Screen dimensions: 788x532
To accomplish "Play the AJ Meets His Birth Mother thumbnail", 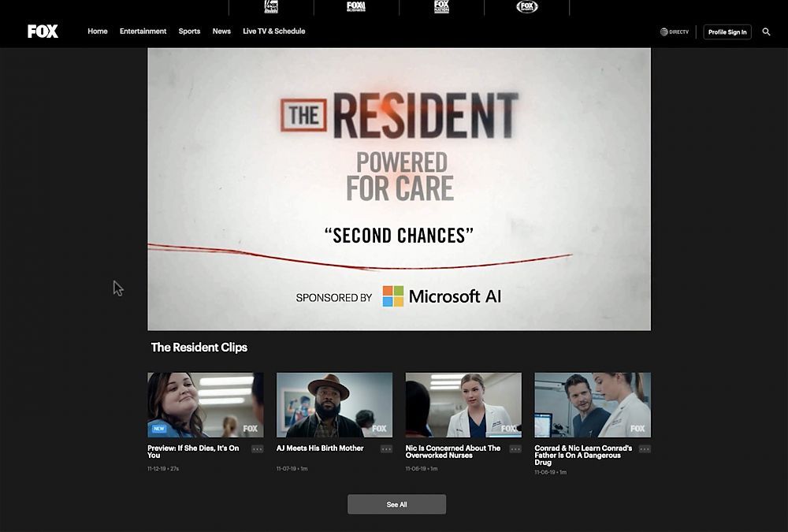I will (x=334, y=405).
